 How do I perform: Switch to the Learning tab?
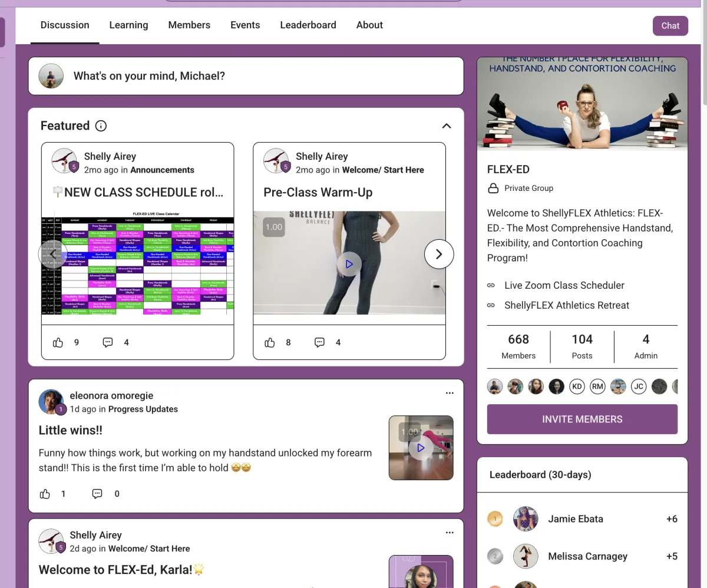[x=128, y=25]
